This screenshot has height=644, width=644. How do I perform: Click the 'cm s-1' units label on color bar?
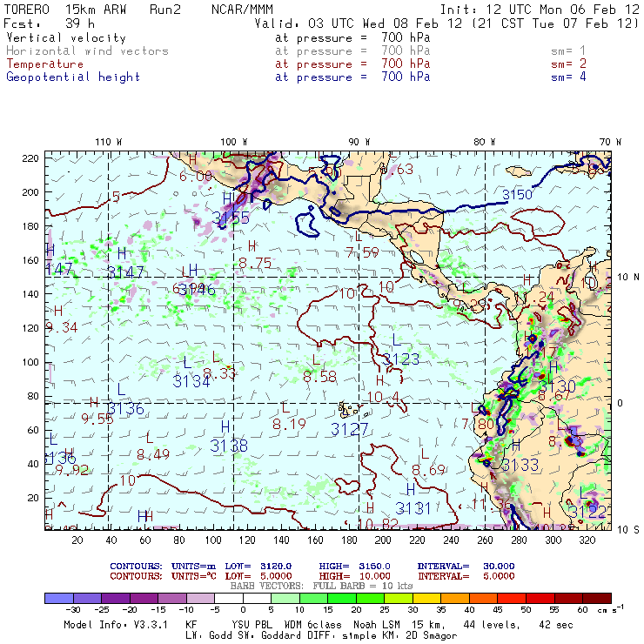click(611, 609)
